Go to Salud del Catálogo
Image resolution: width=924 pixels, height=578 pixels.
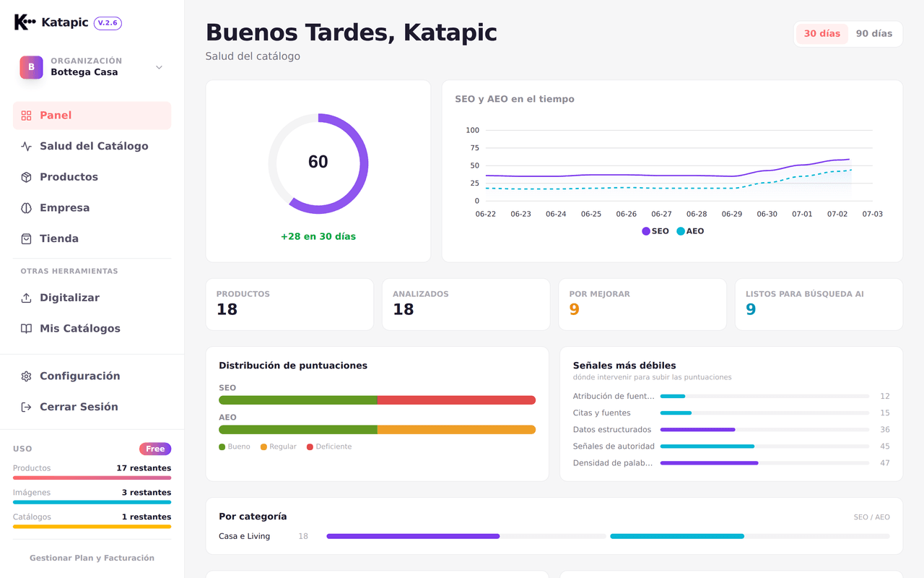tap(92, 146)
